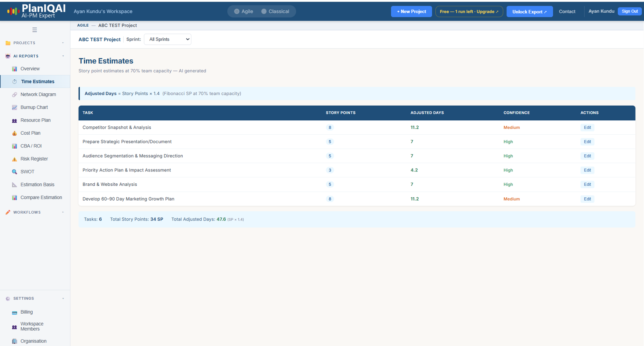The width and height of the screenshot is (644, 346).
Task: Click the Workspace Members people icon
Action: [x=15, y=327]
